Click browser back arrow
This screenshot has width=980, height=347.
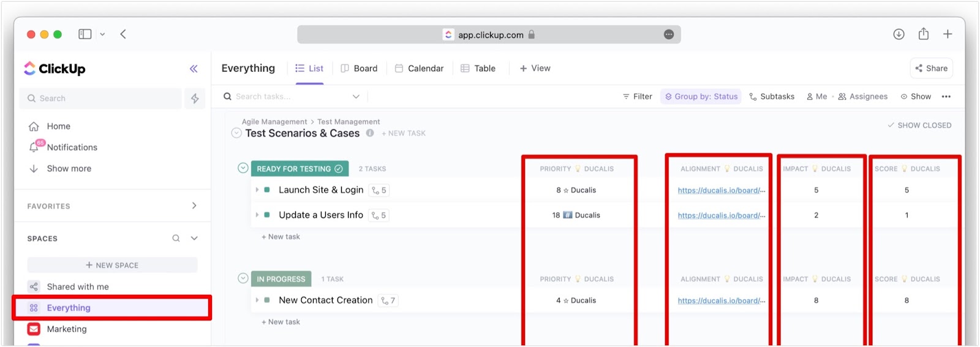[x=123, y=34]
